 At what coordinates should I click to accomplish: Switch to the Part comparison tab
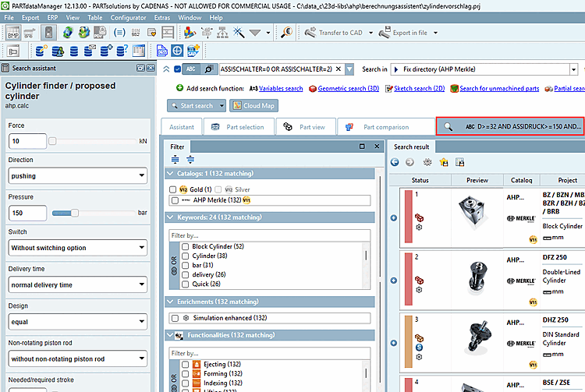pyautogui.click(x=386, y=127)
